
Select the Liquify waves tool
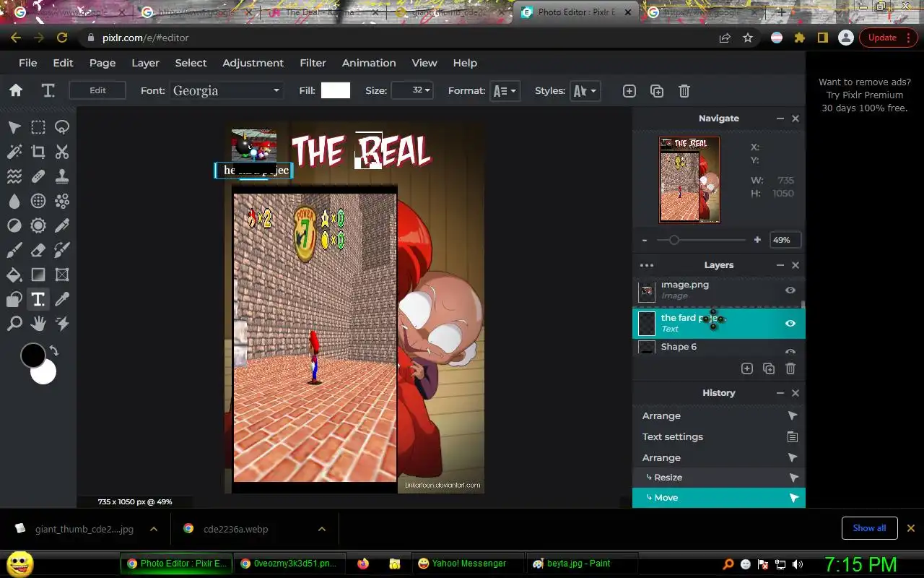click(14, 176)
